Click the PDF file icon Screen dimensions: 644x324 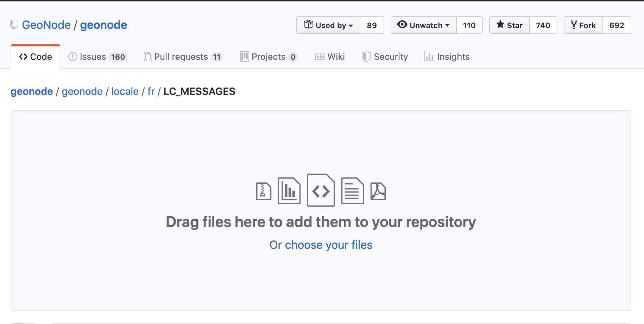378,192
